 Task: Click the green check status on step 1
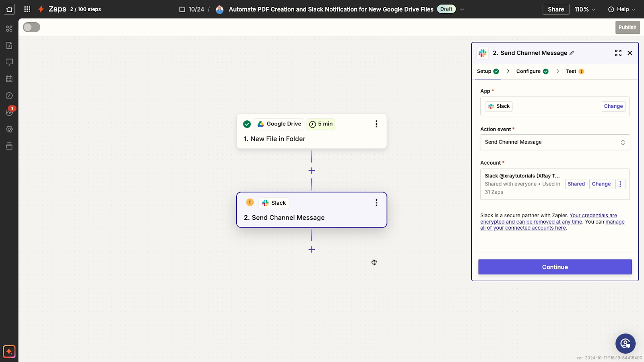click(x=247, y=124)
